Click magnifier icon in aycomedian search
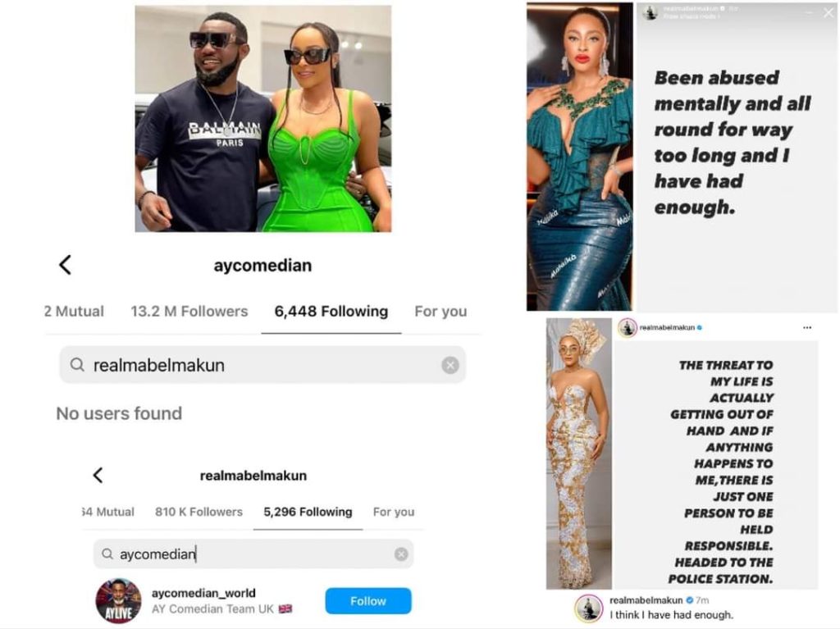 pos(107,554)
